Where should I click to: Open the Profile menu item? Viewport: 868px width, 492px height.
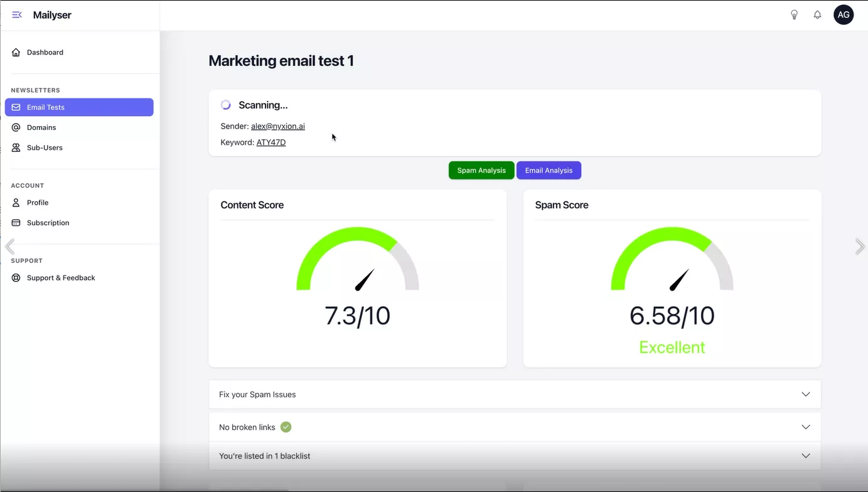tap(38, 203)
